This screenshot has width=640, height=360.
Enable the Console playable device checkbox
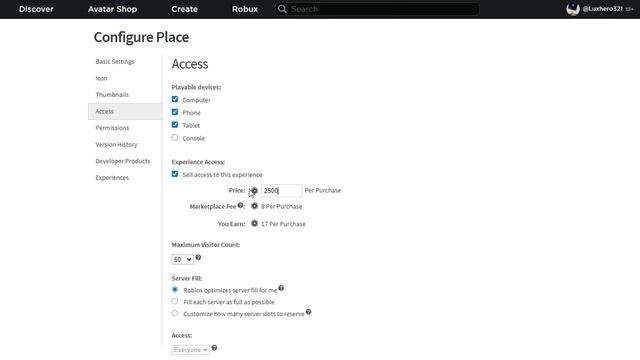coord(175,138)
